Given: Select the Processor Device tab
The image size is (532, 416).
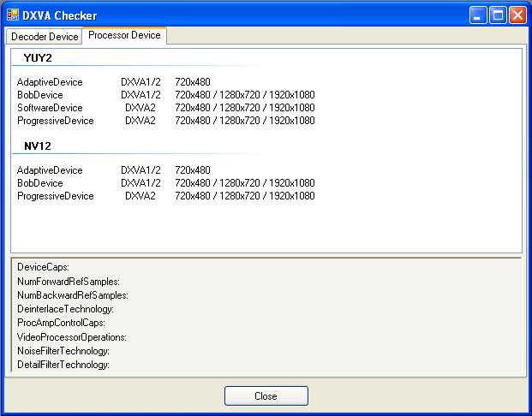Looking at the screenshot, I should pyautogui.click(x=124, y=35).
